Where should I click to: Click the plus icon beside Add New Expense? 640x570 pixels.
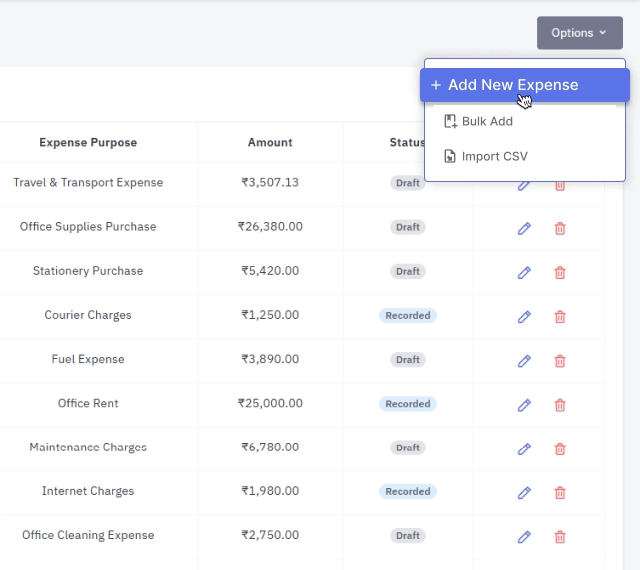436,85
